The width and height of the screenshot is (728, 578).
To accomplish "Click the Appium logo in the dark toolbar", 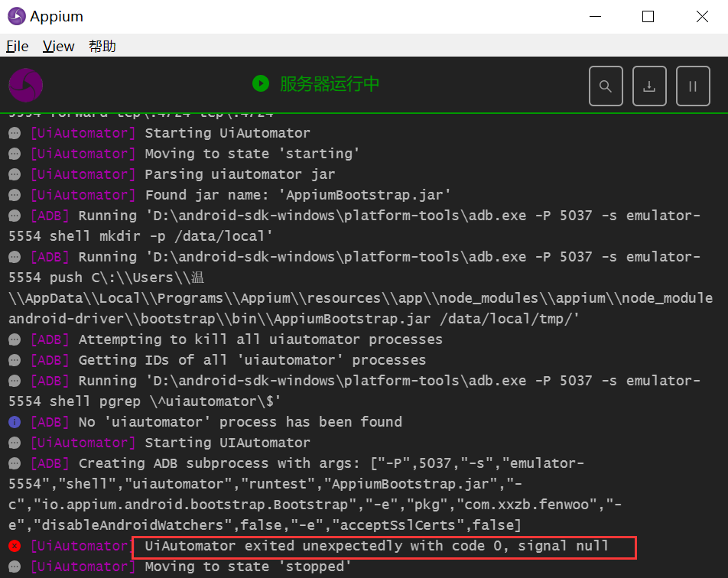I will pos(25,86).
